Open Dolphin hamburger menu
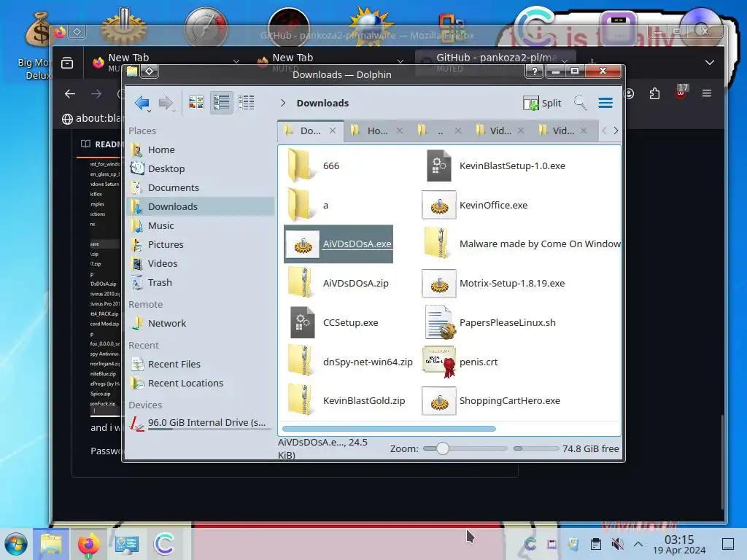Viewport: 747px width, 560px height. (605, 103)
